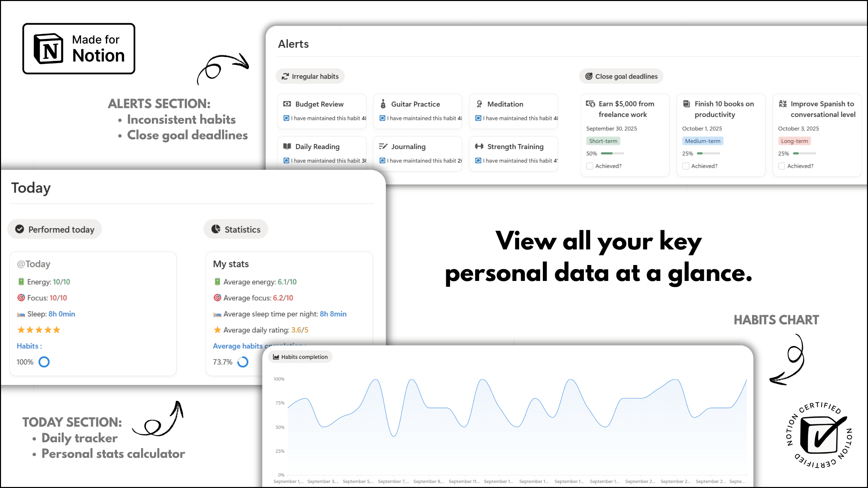The image size is (868, 488).
Task: Tick Achieved checkbox for Improve Spanish goal
Action: point(782,166)
